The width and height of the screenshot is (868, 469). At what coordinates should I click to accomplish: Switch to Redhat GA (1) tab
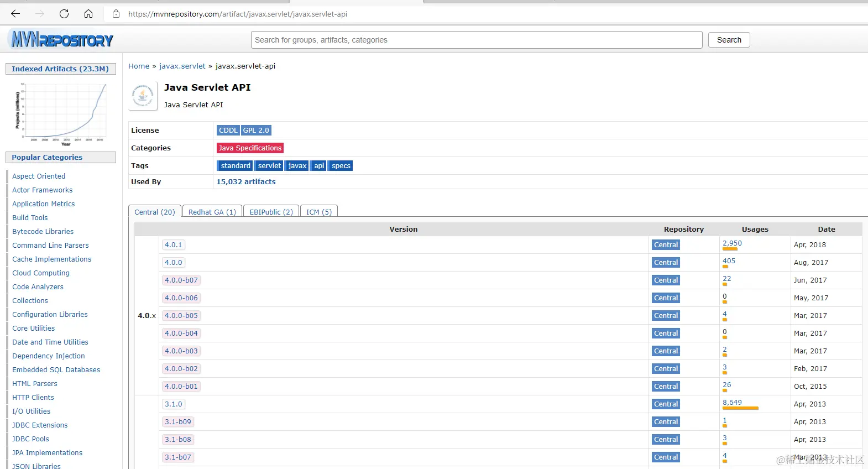coord(212,212)
